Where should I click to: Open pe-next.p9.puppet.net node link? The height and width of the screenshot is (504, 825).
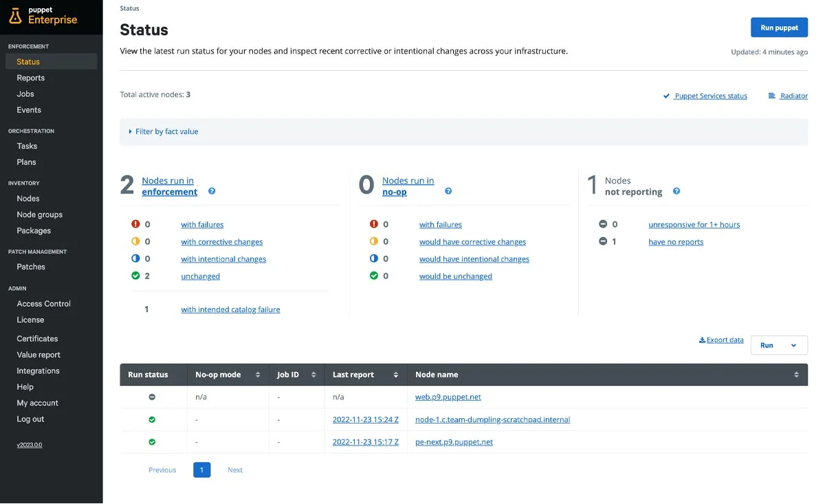point(454,442)
